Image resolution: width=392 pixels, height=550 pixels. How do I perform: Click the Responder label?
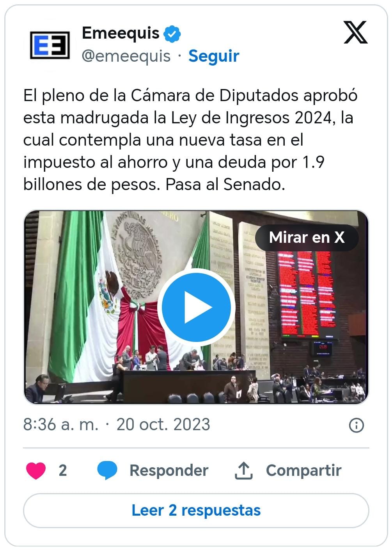click(x=169, y=470)
